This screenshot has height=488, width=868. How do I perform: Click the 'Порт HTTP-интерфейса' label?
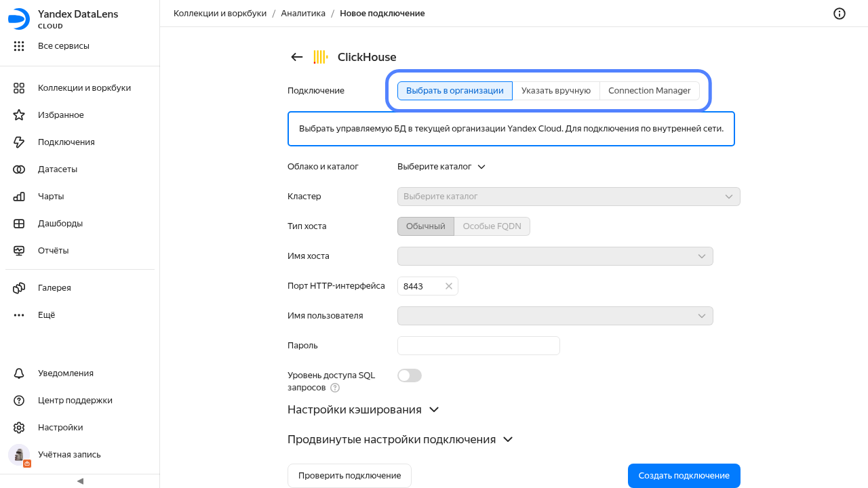336,286
